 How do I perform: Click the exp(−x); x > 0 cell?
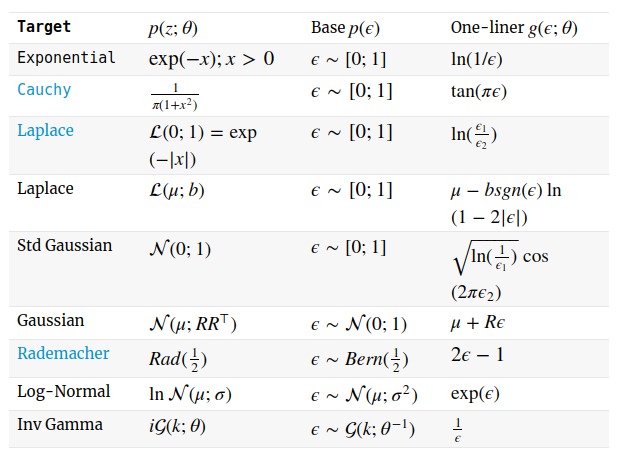pos(211,58)
